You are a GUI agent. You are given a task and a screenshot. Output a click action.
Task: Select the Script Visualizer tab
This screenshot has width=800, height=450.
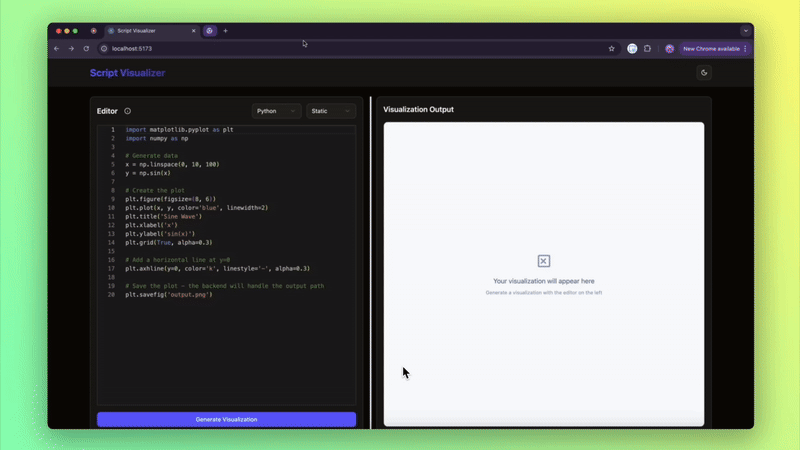pyautogui.click(x=152, y=31)
